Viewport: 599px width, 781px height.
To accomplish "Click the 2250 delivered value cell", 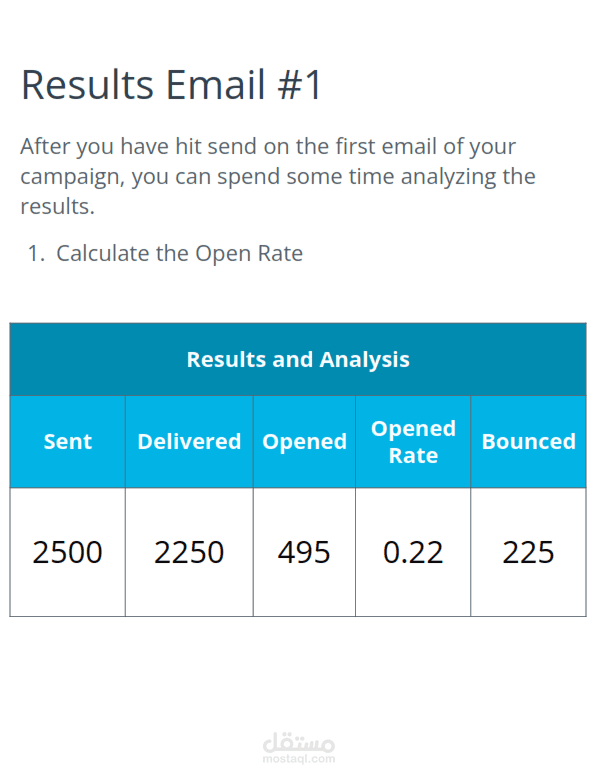I will pyautogui.click(x=189, y=552).
